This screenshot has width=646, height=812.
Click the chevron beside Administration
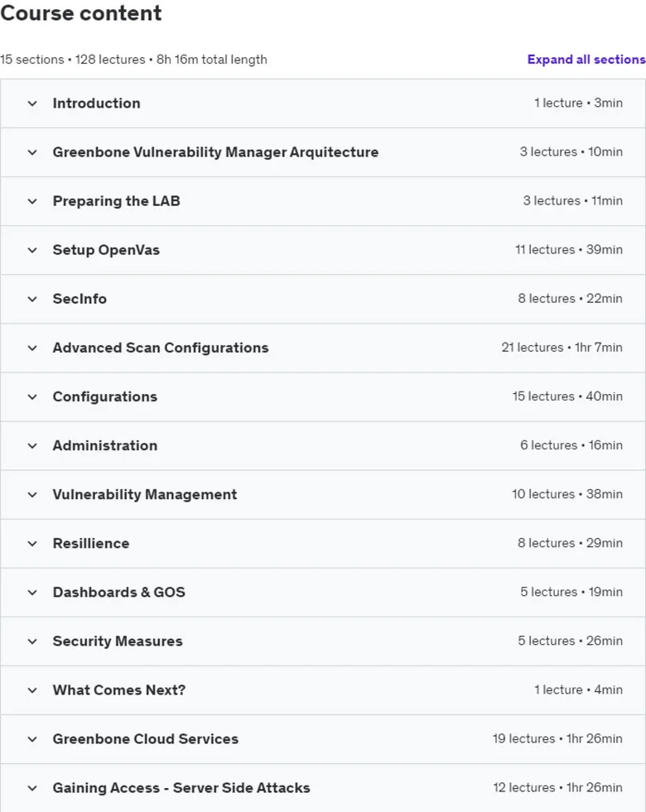[32, 446]
